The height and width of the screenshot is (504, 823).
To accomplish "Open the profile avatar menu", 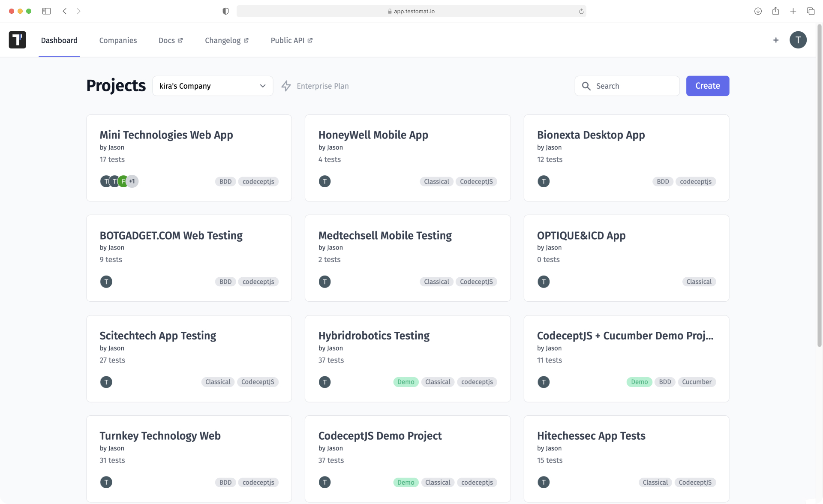I will coord(798,40).
